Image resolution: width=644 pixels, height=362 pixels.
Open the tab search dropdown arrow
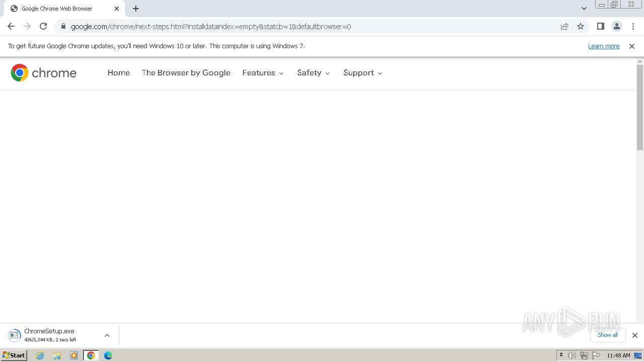pyautogui.click(x=584, y=9)
